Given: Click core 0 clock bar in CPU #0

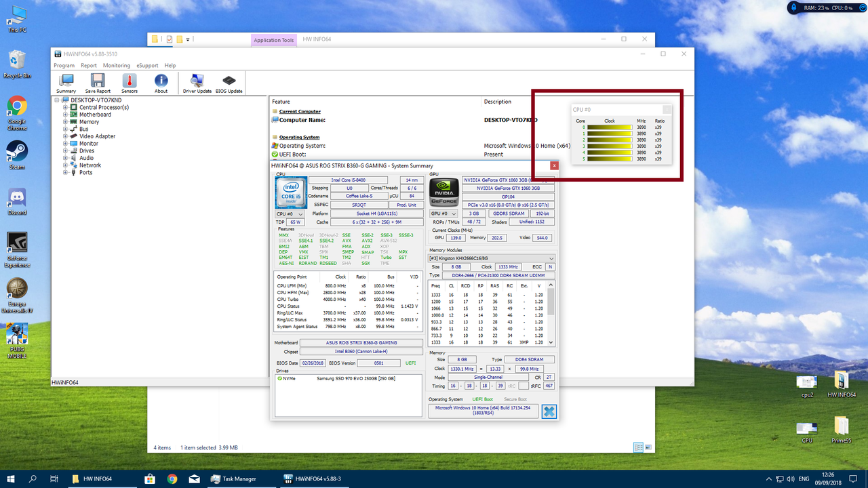Looking at the screenshot, I should (x=610, y=127).
